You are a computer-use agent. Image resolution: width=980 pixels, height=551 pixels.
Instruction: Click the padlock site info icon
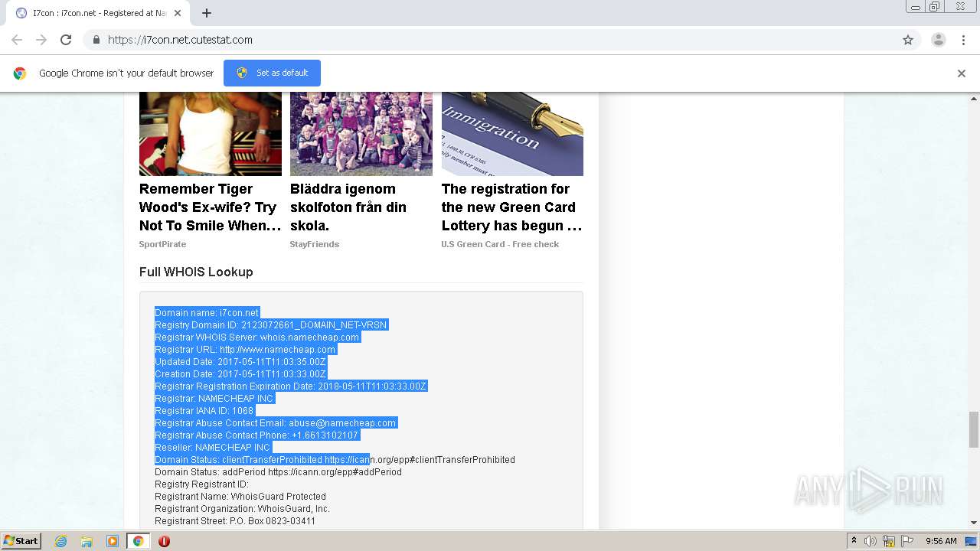pos(96,40)
